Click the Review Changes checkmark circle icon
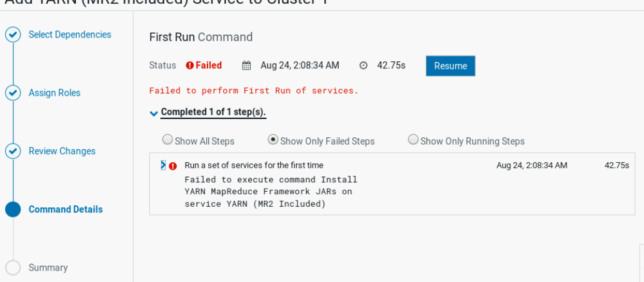 [x=13, y=151]
